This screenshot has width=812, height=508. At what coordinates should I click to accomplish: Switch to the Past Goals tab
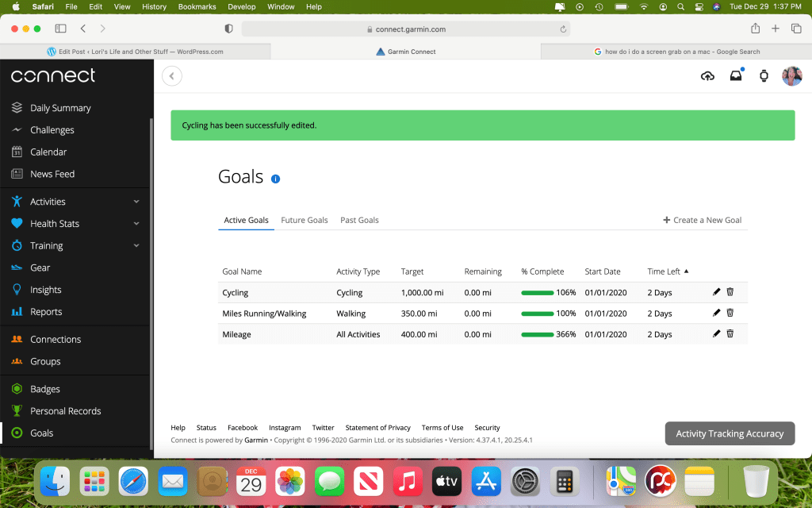click(x=359, y=220)
